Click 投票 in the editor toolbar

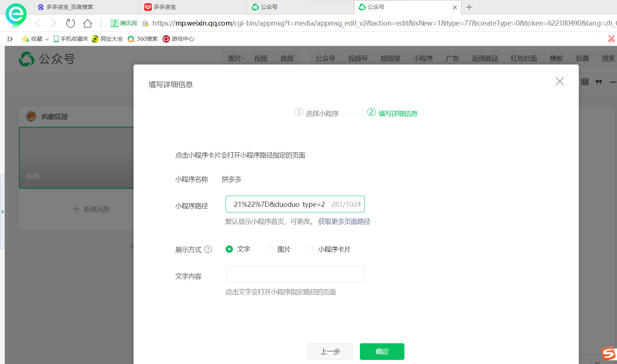582,59
